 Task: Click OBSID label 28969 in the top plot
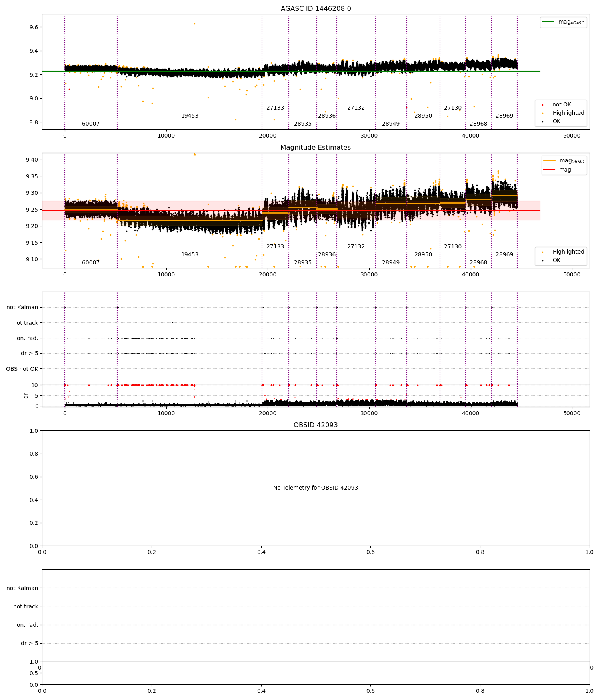pos(504,116)
